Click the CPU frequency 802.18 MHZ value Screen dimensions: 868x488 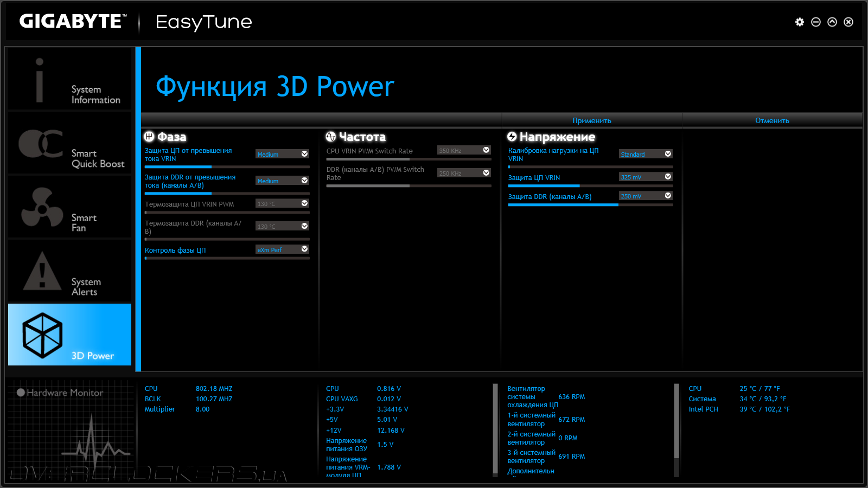tap(214, 389)
